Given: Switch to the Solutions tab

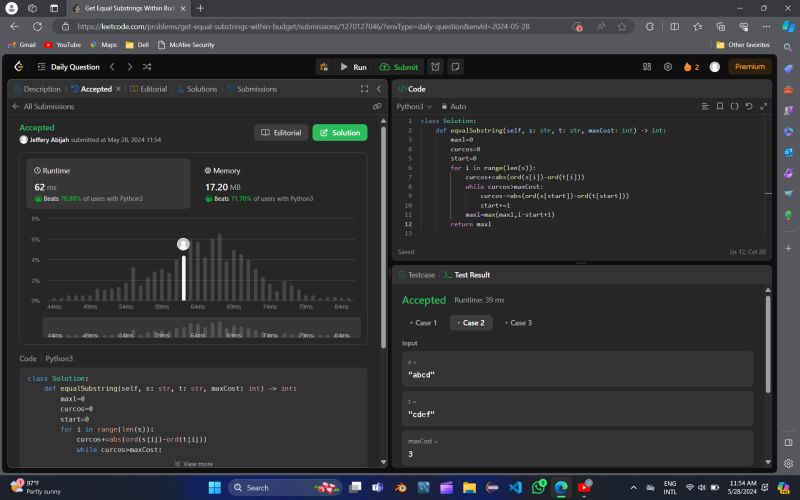Looking at the screenshot, I should [x=197, y=89].
